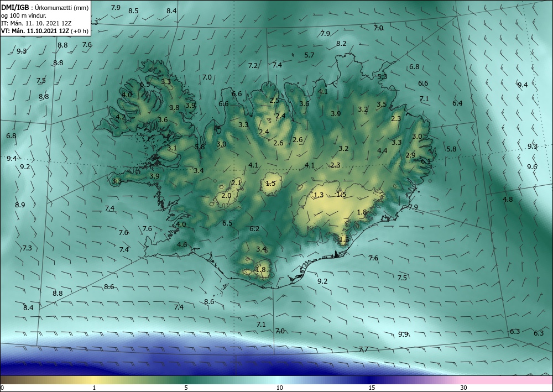
Task: Select the color scale label '30'
Action: tap(463, 388)
